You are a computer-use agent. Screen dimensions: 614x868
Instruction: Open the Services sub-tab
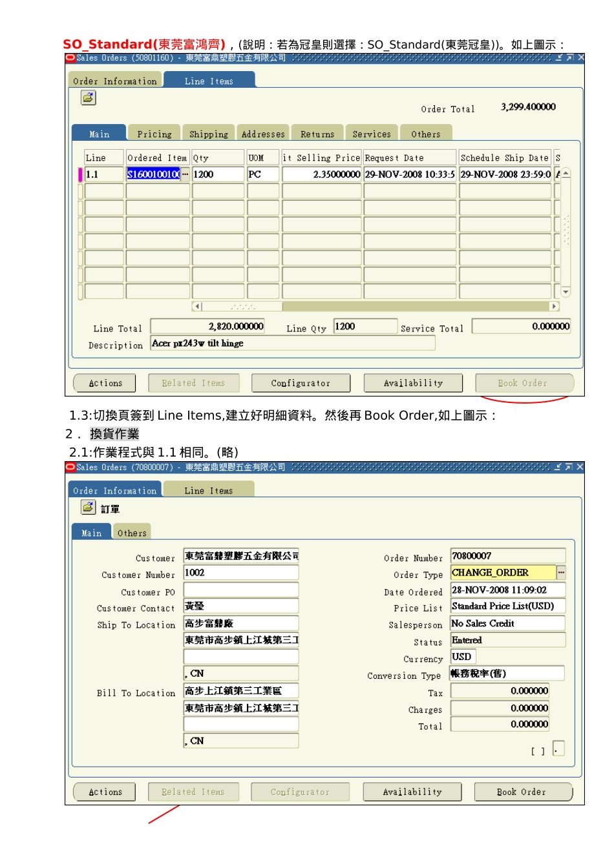coord(372,134)
